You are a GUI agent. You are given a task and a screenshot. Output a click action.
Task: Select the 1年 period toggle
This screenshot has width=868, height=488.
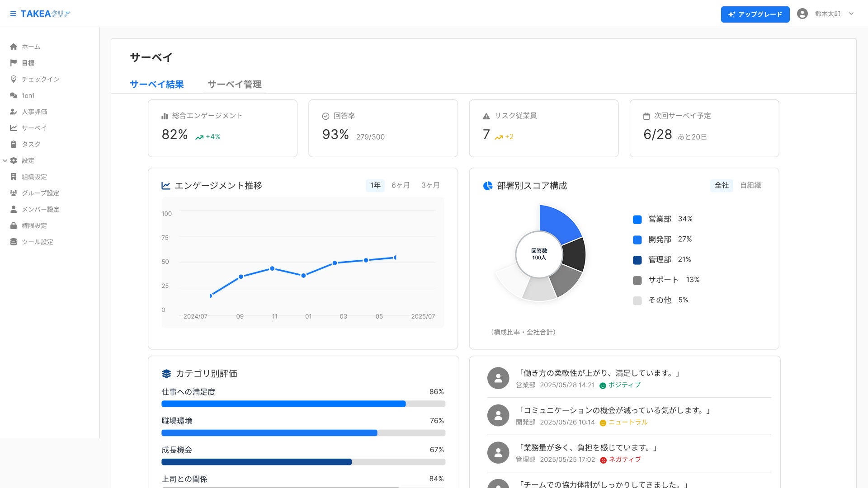[x=375, y=185]
